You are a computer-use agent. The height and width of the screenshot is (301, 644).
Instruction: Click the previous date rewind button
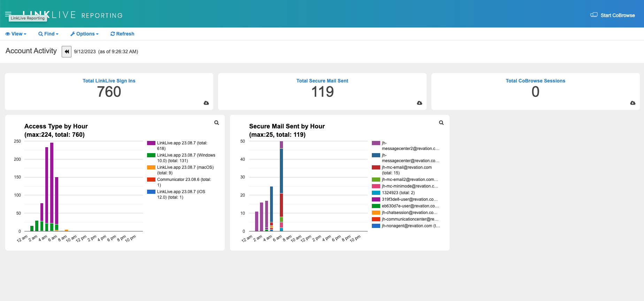[x=67, y=52]
